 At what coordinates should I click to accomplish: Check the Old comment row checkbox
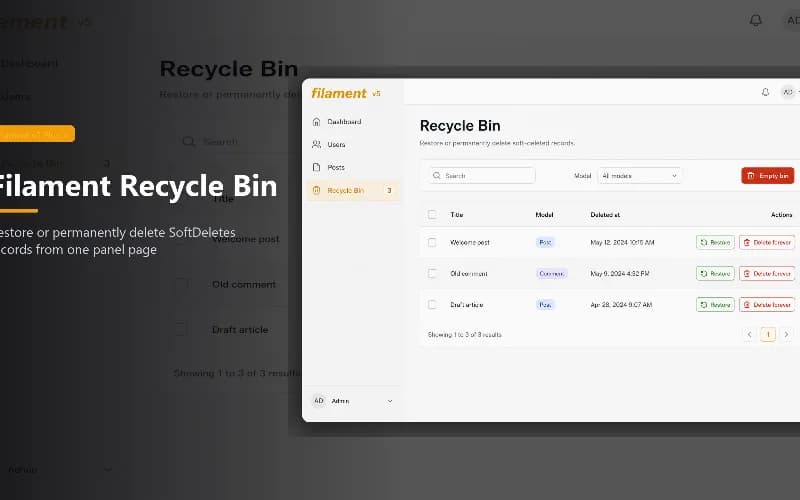[x=432, y=273]
